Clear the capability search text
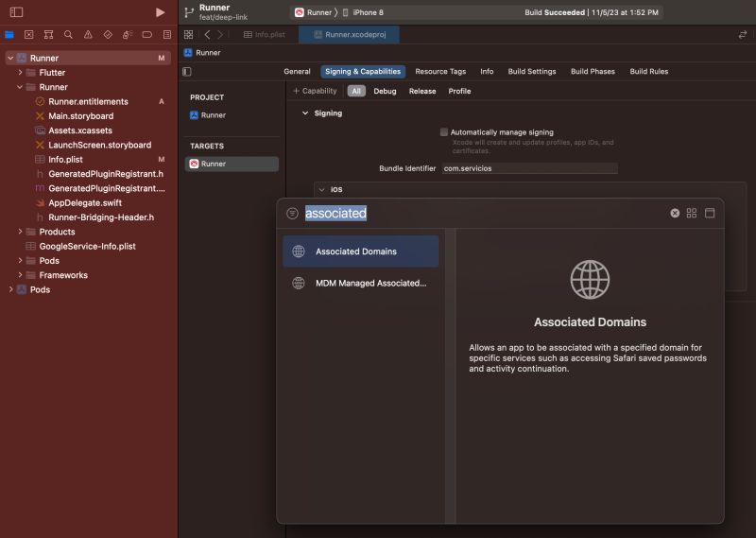 tap(675, 214)
